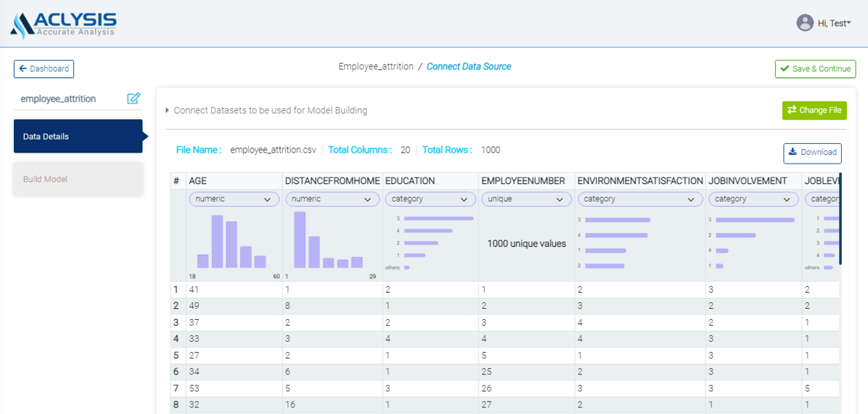868x414 pixels.
Task: Open the Hi, Test user menu
Action: coord(834,23)
